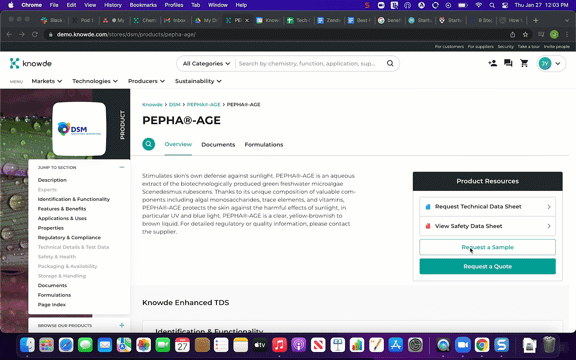Expand the Sustainability menu
This screenshot has width=576, height=360.
198,81
